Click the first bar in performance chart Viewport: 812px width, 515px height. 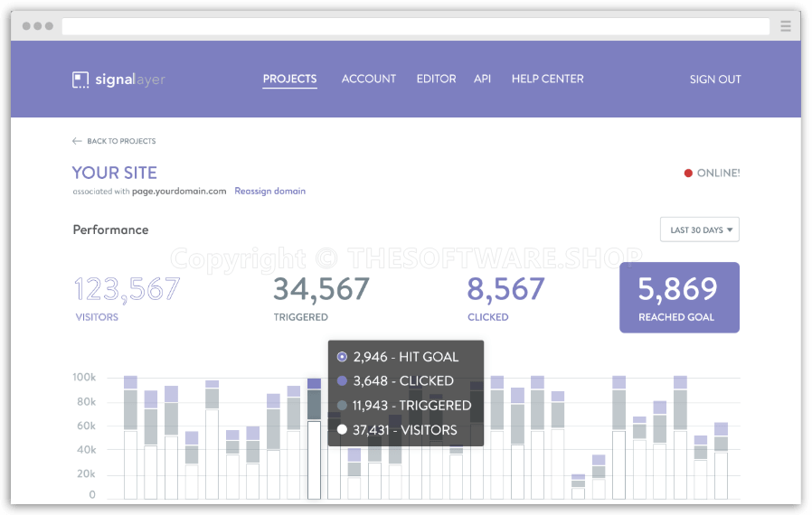tap(130, 437)
